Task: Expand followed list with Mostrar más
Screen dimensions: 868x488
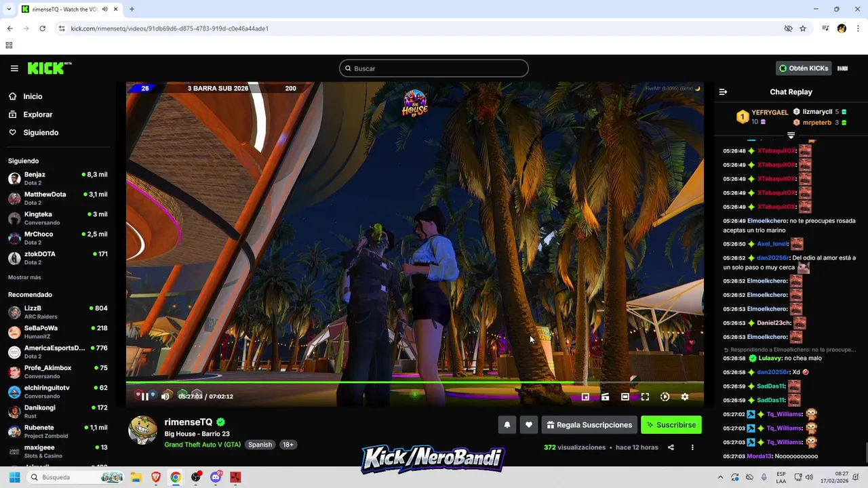Action: click(x=24, y=277)
